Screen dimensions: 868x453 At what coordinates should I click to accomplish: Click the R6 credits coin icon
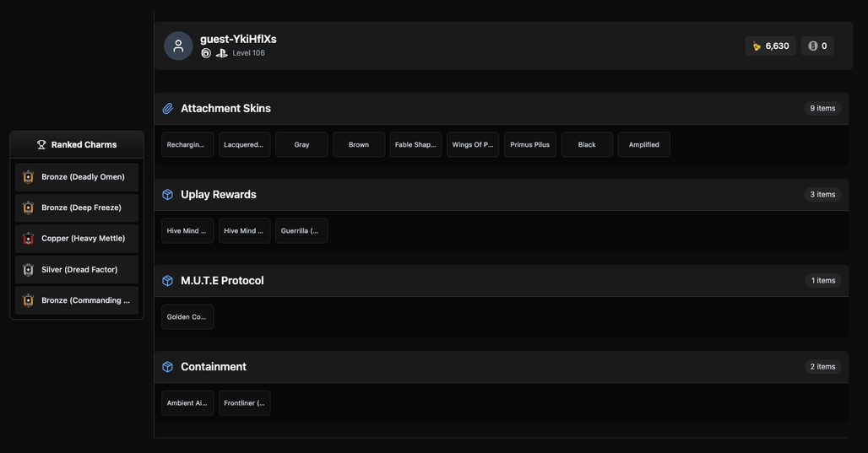(x=812, y=46)
